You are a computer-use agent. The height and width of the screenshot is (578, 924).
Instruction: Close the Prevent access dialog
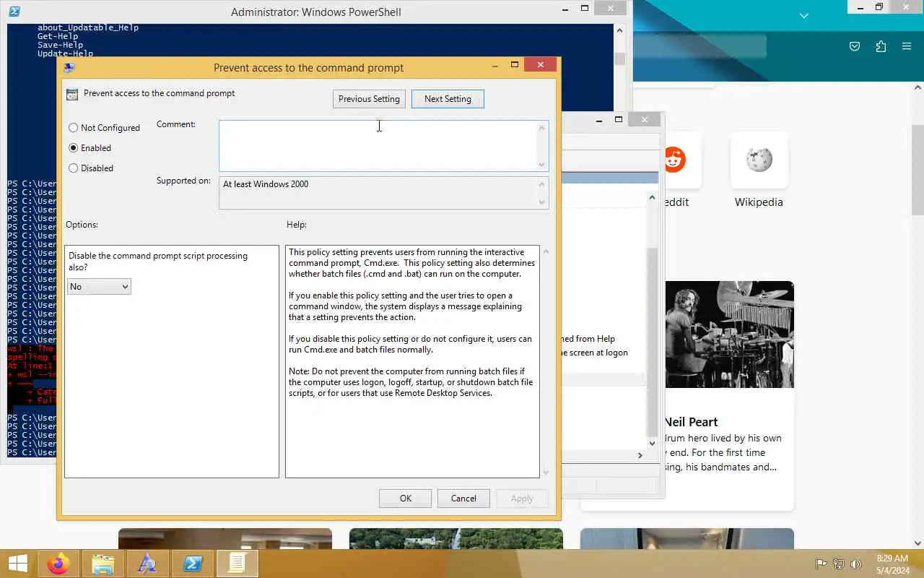[540, 65]
